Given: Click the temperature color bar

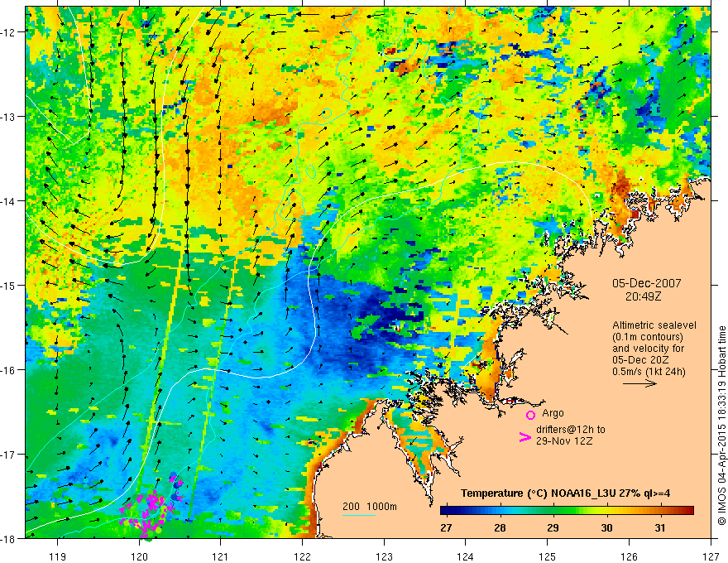Looking at the screenshot, I should point(567,511).
